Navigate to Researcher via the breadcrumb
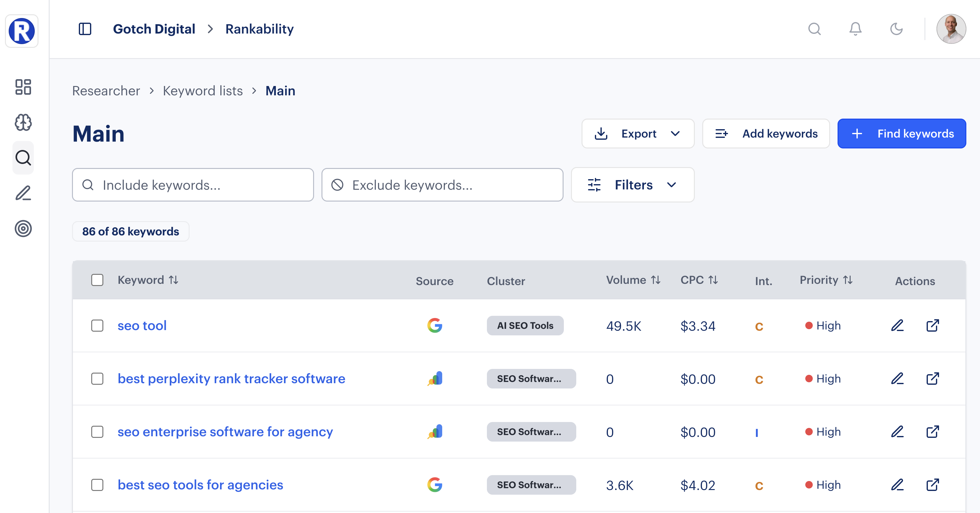 tap(106, 91)
